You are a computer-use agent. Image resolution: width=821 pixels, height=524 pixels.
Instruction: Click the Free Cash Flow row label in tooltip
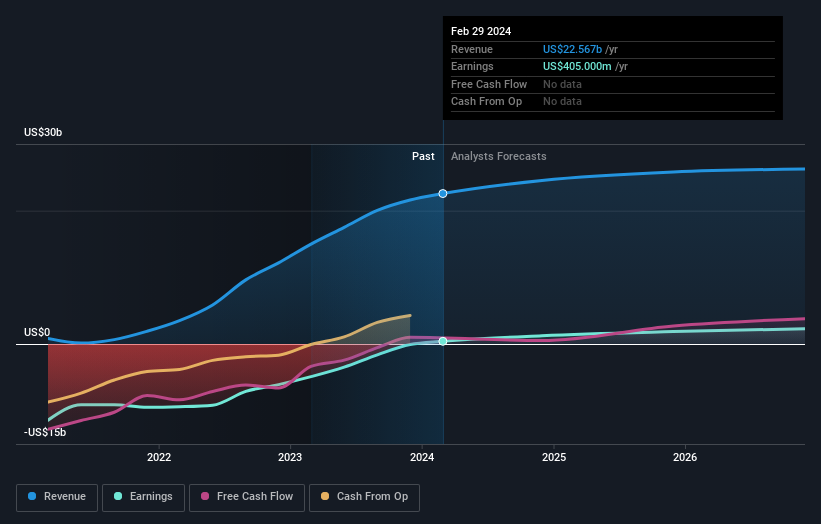[x=489, y=84]
